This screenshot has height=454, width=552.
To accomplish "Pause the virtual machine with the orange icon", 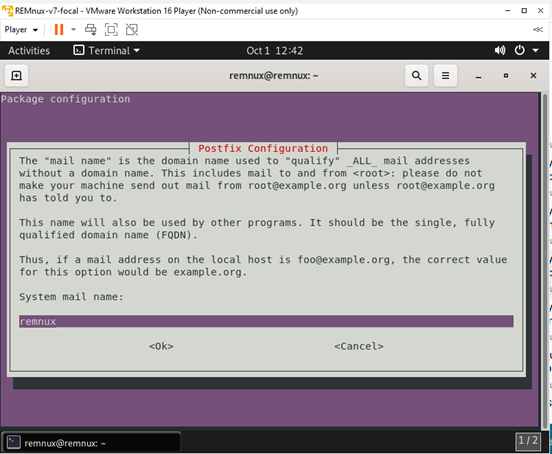I will [x=59, y=30].
